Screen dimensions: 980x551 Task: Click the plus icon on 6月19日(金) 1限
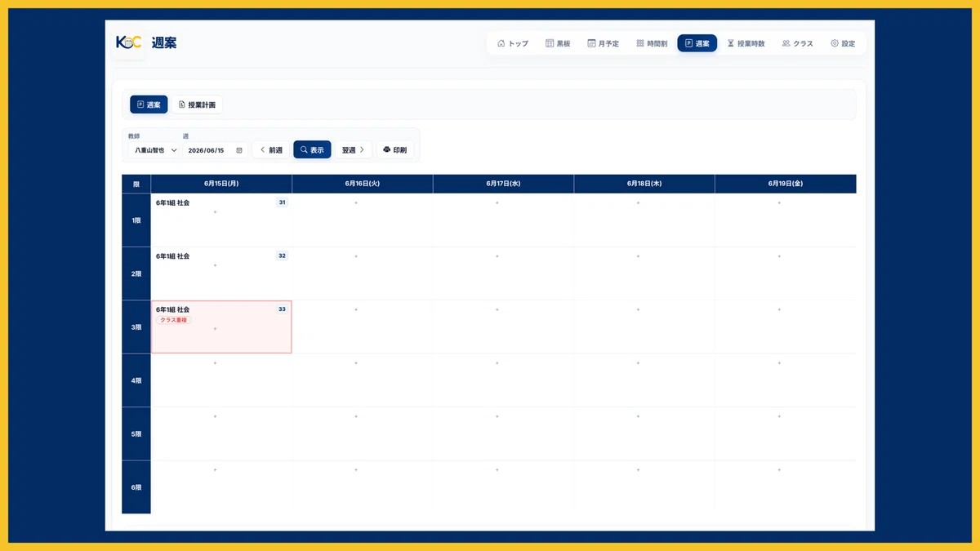tap(779, 202)
